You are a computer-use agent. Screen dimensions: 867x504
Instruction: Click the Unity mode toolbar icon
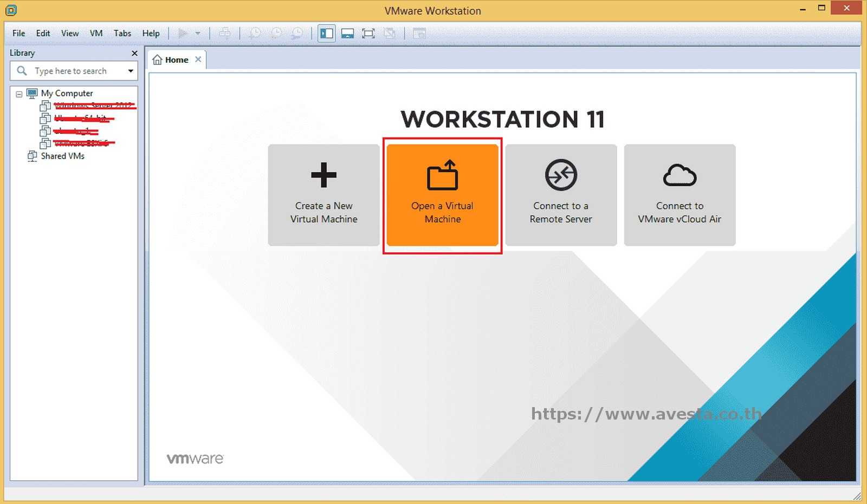point(389,33)
